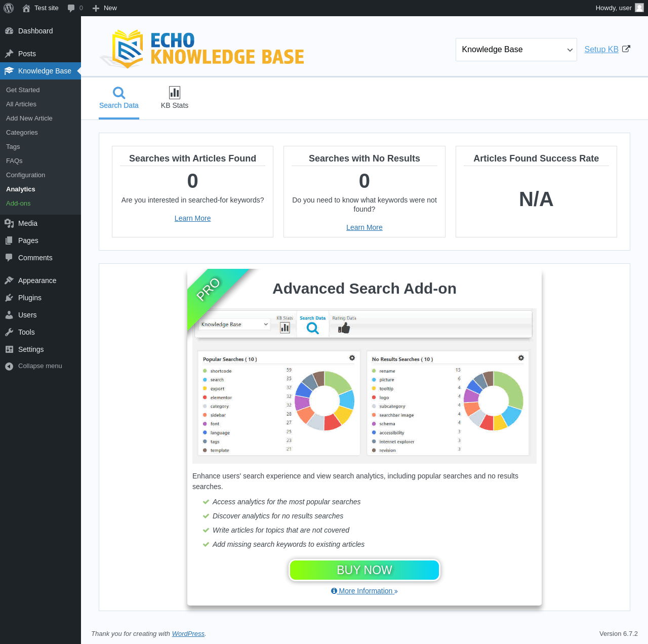
Task: Click the Dashboard gauge icon
Action: [9, 31]
